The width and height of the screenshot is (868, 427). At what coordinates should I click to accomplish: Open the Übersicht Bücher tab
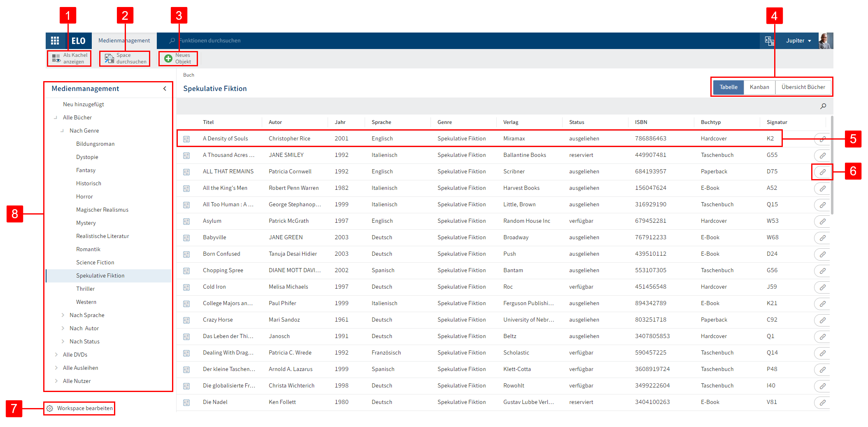(x=803, y=87)
